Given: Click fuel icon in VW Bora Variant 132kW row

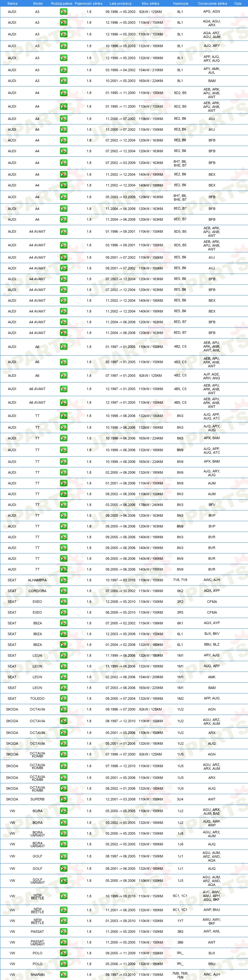Looking at the screenshot, I should pyautogui.click(x=64, y=844).
